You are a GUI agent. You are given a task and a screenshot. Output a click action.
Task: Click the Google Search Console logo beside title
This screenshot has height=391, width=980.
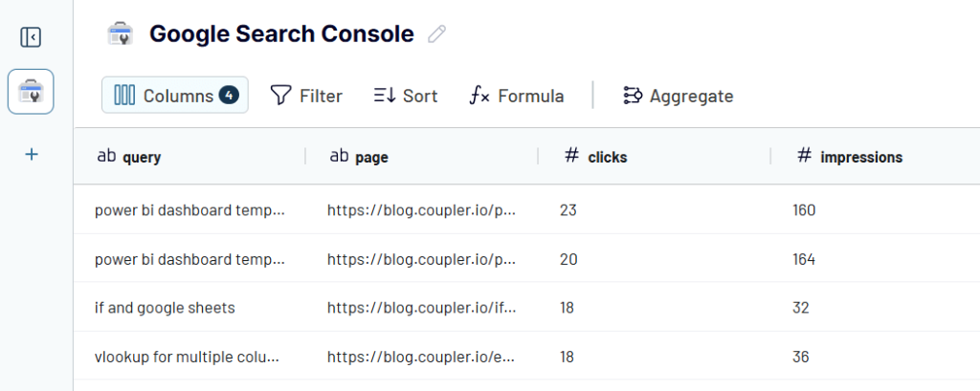point(120,34)
